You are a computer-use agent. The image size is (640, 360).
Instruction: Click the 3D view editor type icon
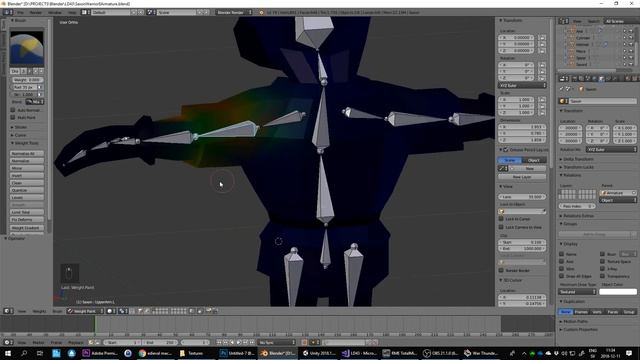click(8, 311)
